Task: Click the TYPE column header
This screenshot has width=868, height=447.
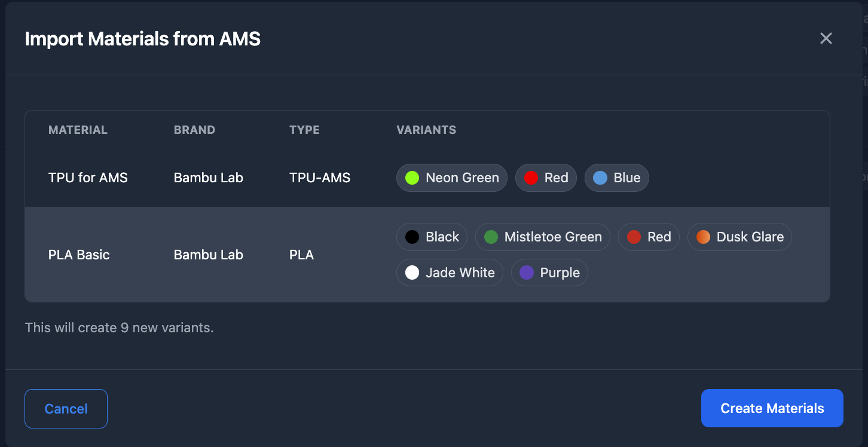Action: [x=304, y=130]
